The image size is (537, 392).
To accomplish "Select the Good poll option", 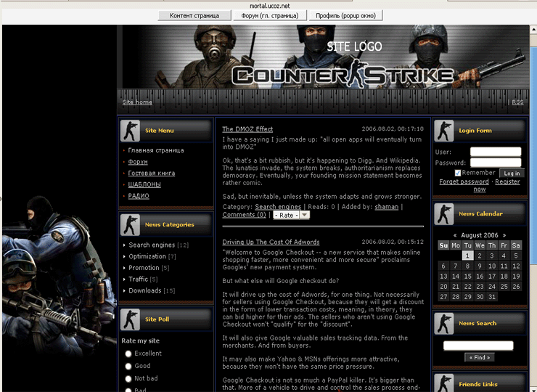I will (x=128, y=367).
